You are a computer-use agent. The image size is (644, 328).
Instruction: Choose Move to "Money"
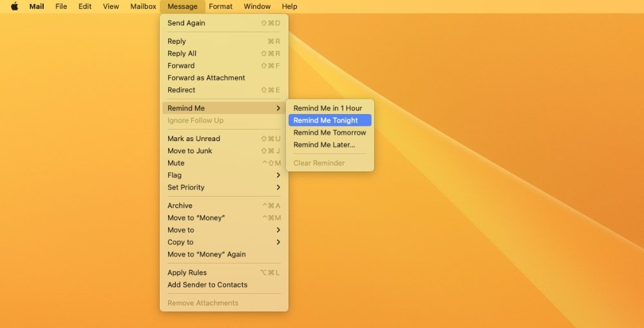224,218
